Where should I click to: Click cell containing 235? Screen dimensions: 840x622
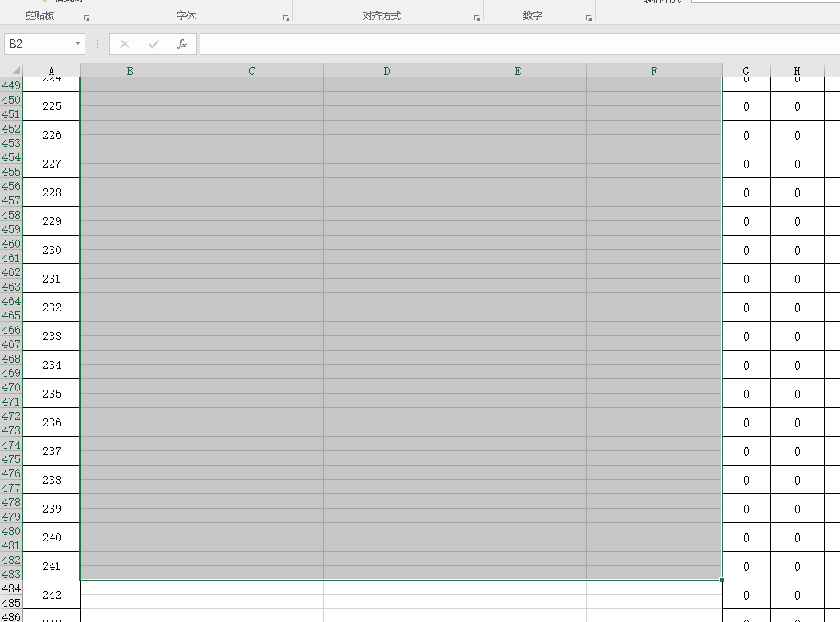click(x=51, y=394)
